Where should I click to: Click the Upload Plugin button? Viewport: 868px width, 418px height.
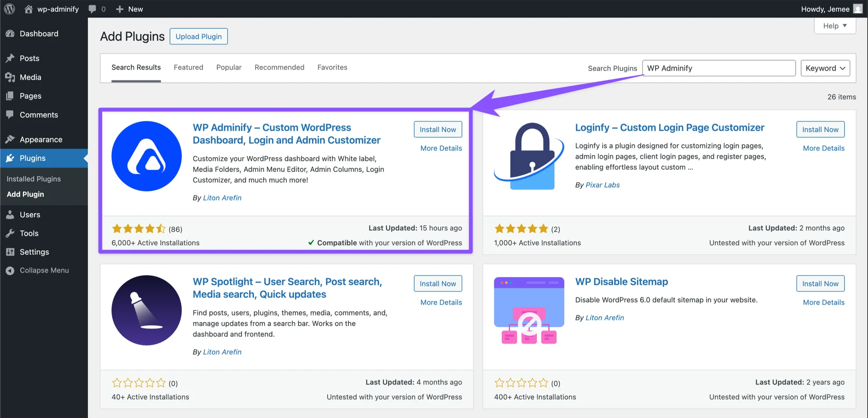pos(198,36)
